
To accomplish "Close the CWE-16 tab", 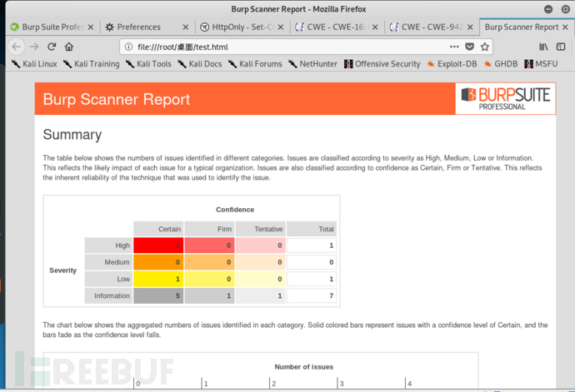I will [375, 27].
